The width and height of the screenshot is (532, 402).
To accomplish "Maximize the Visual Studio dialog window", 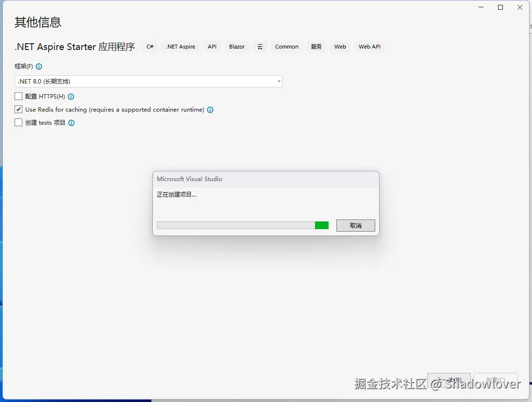I will point(500,7).
